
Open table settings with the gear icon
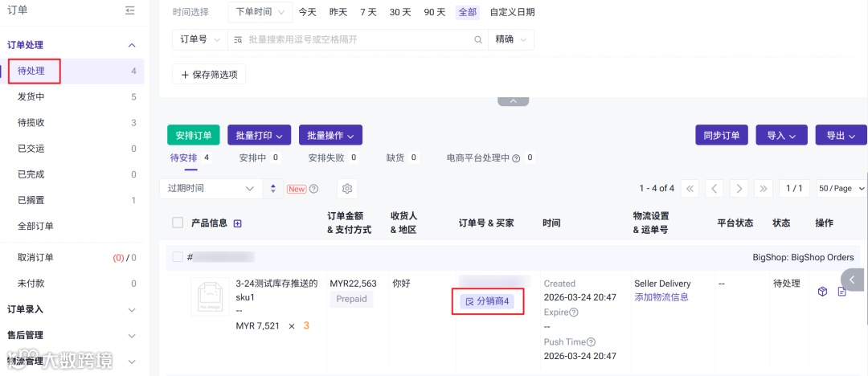[x=347, y=189]
